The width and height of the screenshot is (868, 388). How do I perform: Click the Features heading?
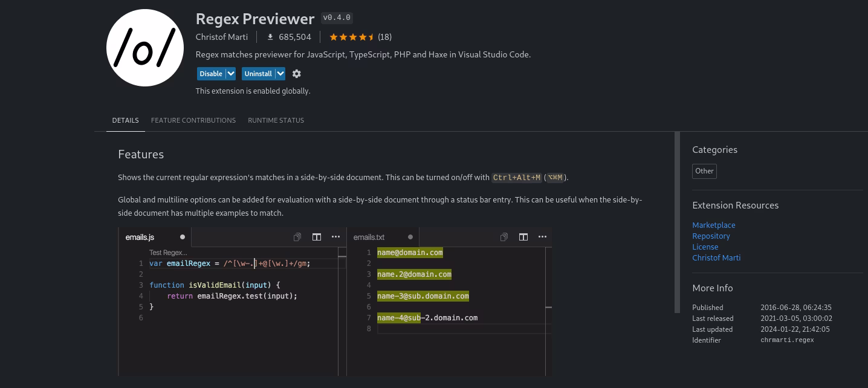coord(141,154)
